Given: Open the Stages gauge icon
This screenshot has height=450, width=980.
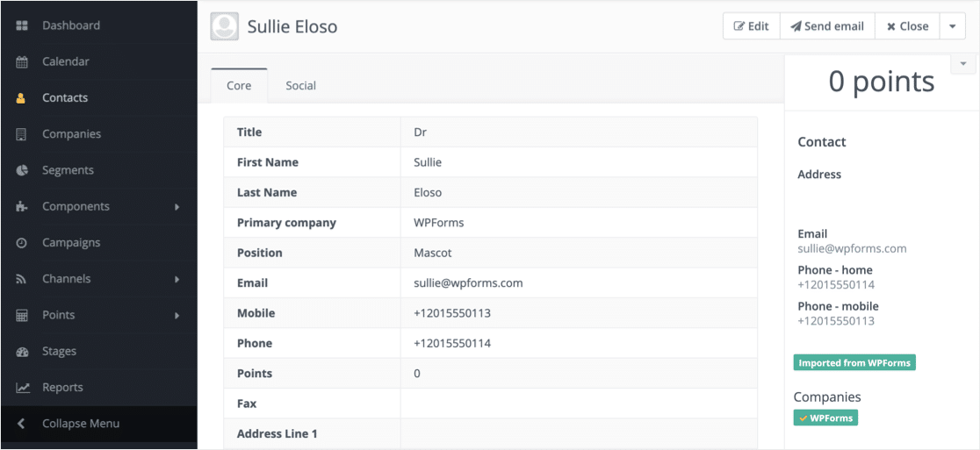Looking at the screenshot, I should [x=22, y=352].
